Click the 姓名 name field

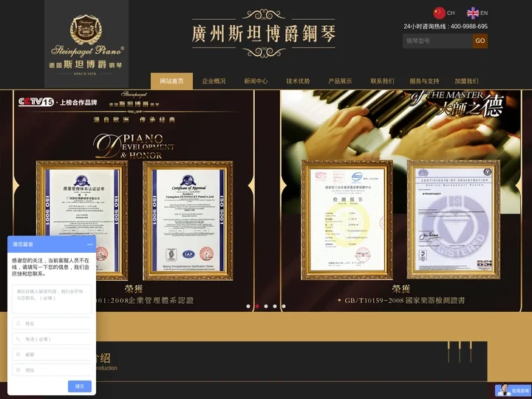[x=52, y=324]
